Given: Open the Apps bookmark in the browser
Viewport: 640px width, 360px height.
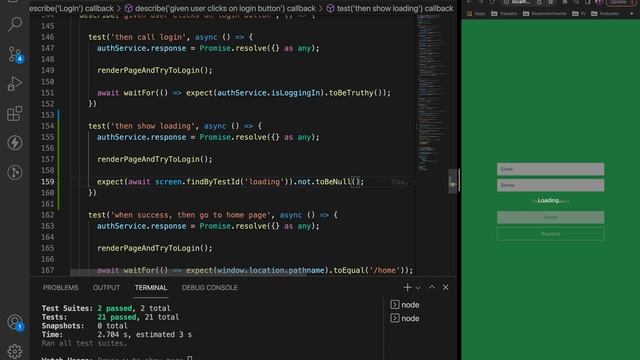Looking at the screenshot, I should [476, 13].
